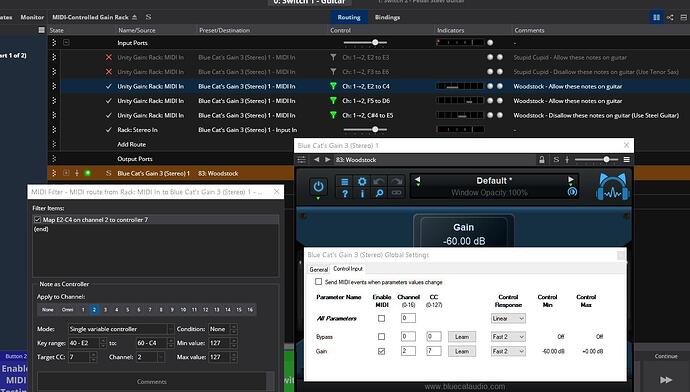Toggle Map E2-C4 on channel 2 filter item
The image size is (690, 392).
(37, 220)
